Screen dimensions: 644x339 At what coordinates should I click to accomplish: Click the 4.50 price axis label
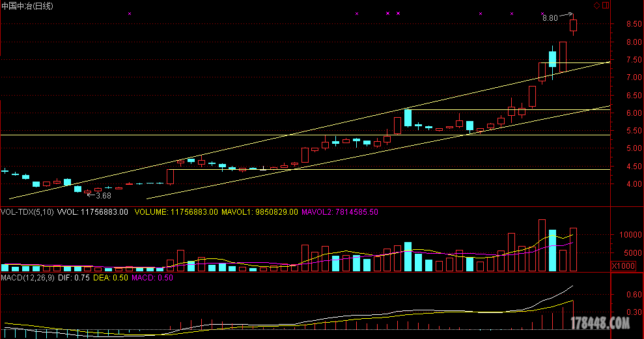(634, 166)
